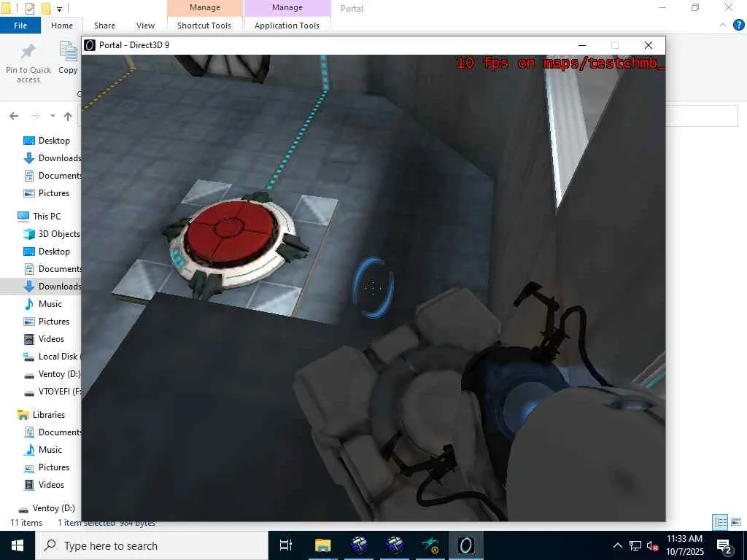Click the red floor button in Portal

click(x=232, y=232)
